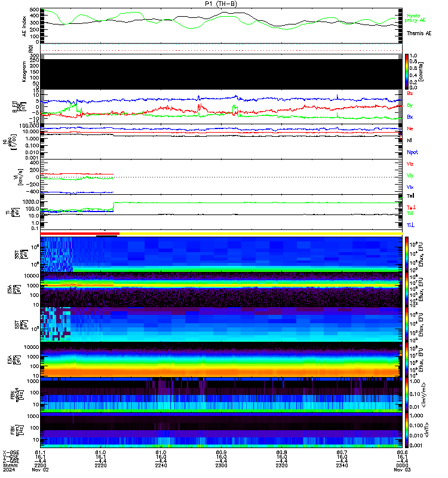Click the FBK nT color bar
448x478 pixels.
click(407, 430)
